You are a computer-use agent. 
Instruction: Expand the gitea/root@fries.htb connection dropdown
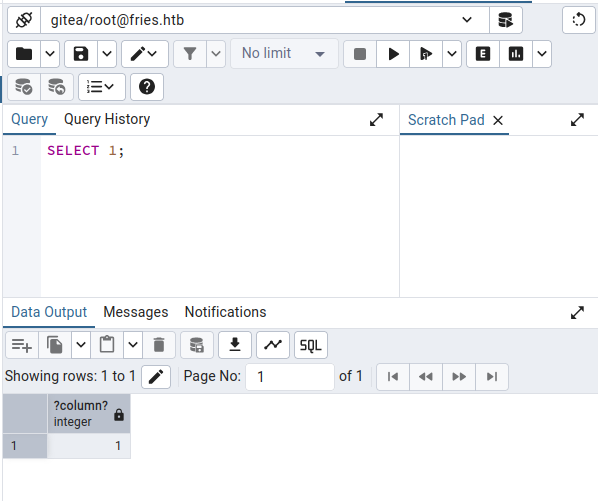click(x=467, y=20)
